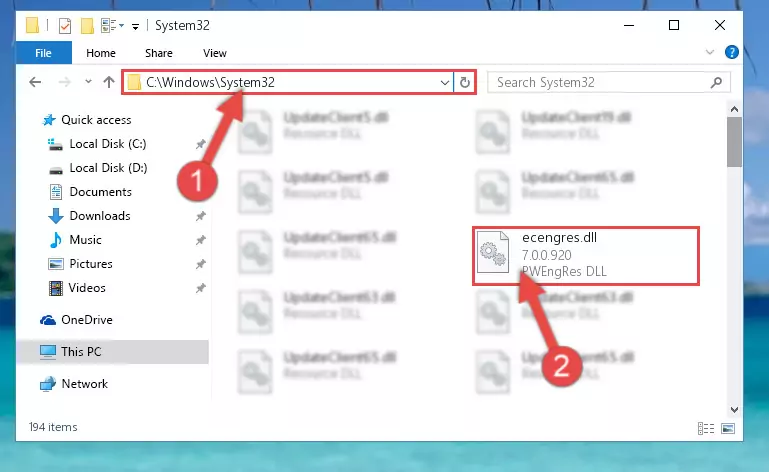Click the Properties icon in quick access toolbar

(64, 26)
